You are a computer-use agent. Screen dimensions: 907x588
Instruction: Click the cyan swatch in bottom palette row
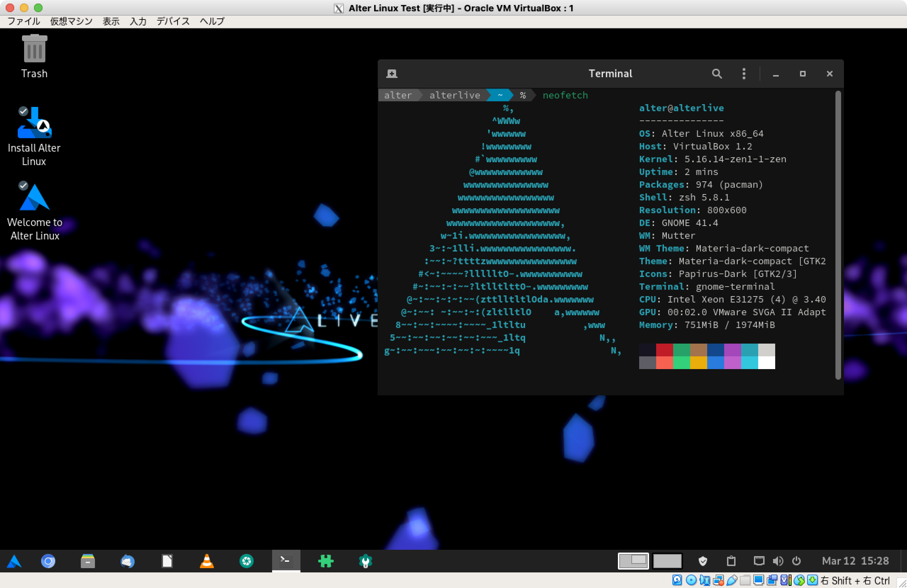tap(749, 363)
